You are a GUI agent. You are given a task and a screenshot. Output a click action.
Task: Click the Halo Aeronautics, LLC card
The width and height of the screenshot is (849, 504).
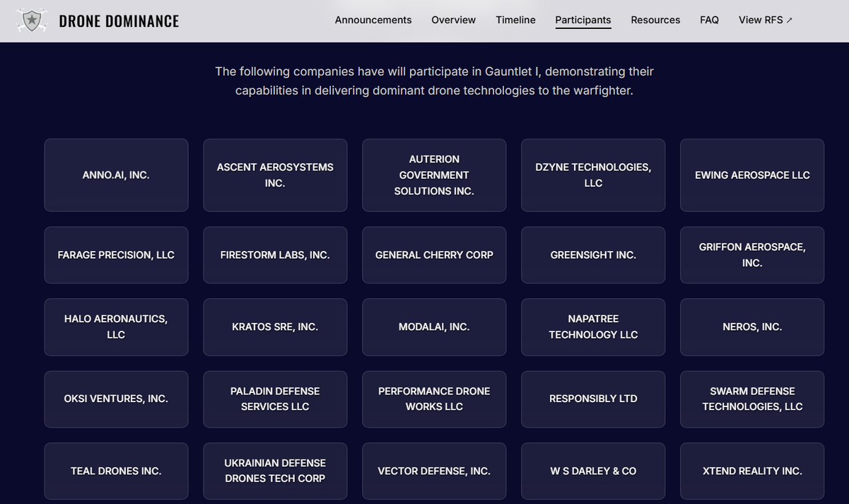(116, 327)
